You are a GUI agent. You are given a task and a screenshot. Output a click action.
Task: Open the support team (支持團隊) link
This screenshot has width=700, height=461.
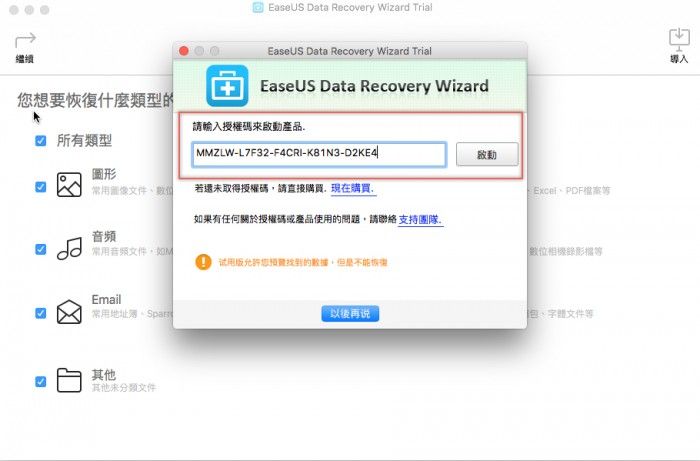(420, 220)
